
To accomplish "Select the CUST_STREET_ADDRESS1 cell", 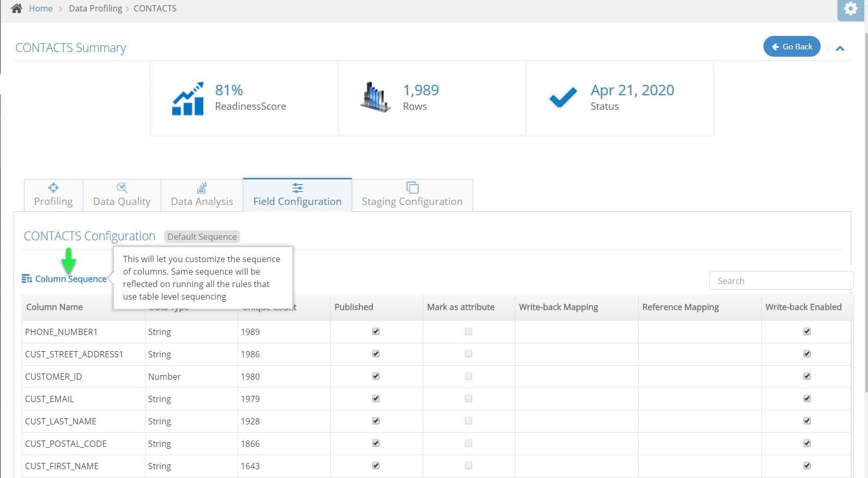I will [x=84, y=354].
